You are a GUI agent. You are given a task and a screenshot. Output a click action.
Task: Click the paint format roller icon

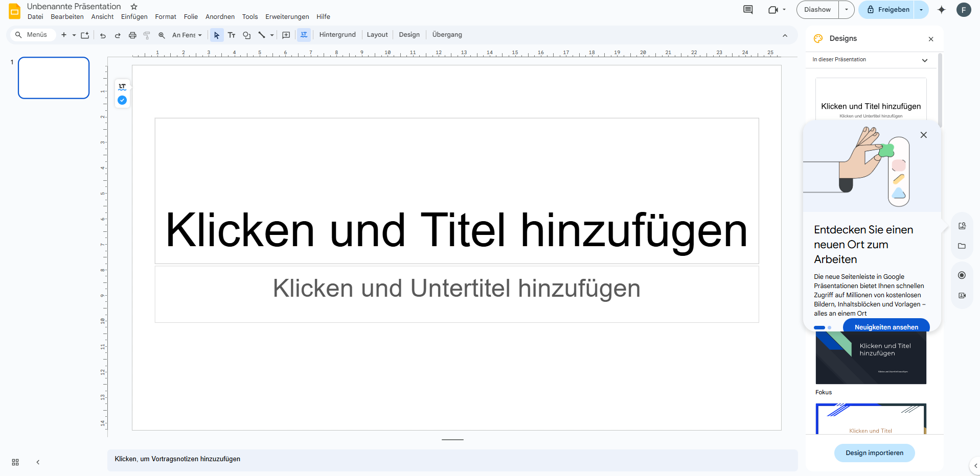click(147, 35)
